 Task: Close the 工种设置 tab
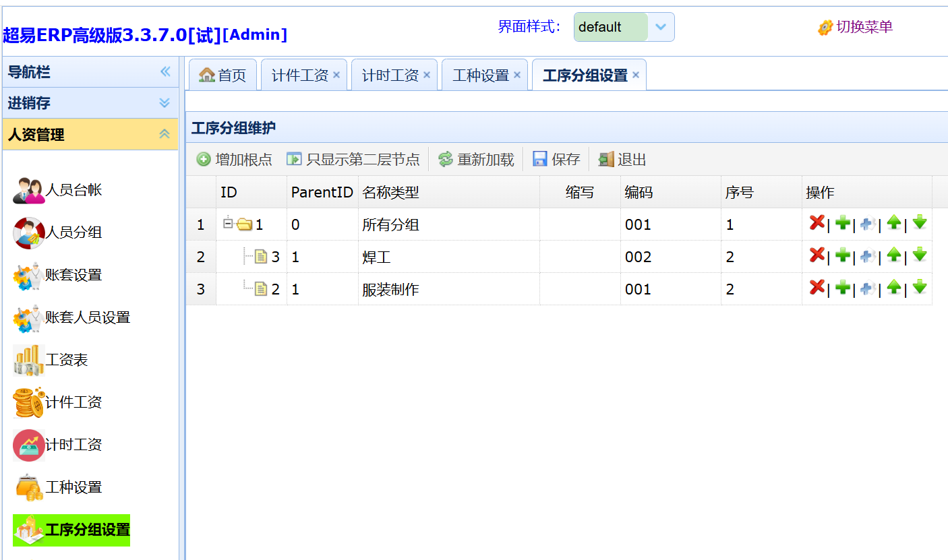pos(517,75)
